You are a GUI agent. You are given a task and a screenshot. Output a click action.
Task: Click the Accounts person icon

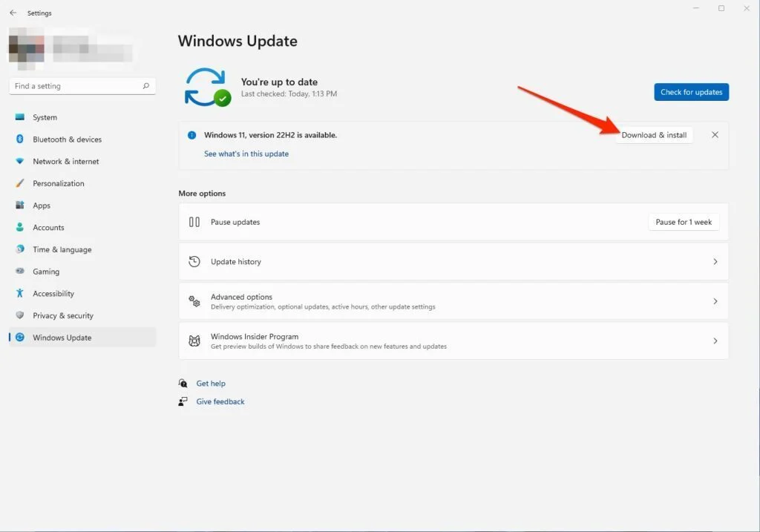[20, 227]
